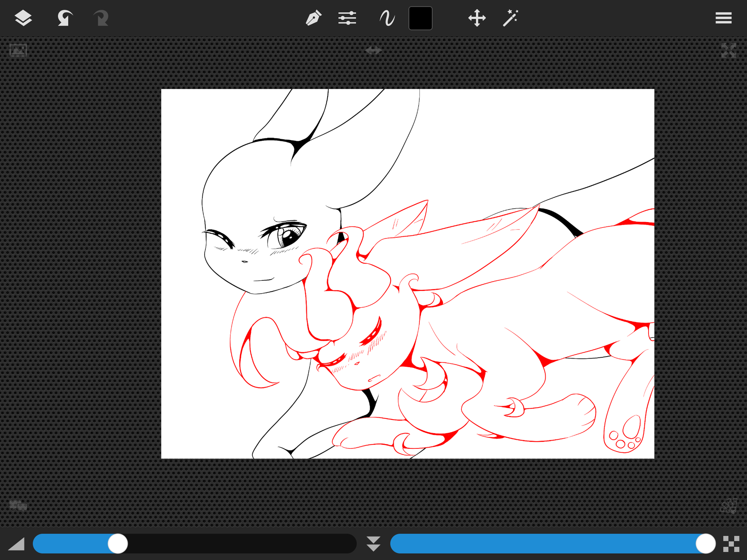Activate the Move/Transform arrows tool
The height and width of the screenshot is (560, 747).
point(477,18)
